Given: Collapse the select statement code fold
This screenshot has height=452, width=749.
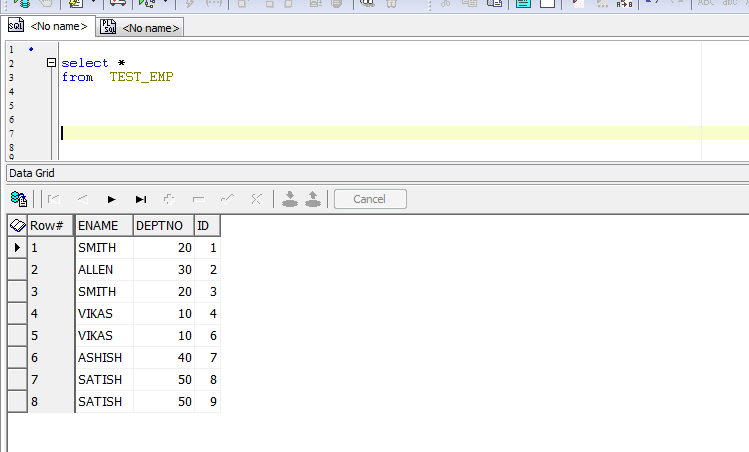Looking at the screenshot, I should point(51,63).
